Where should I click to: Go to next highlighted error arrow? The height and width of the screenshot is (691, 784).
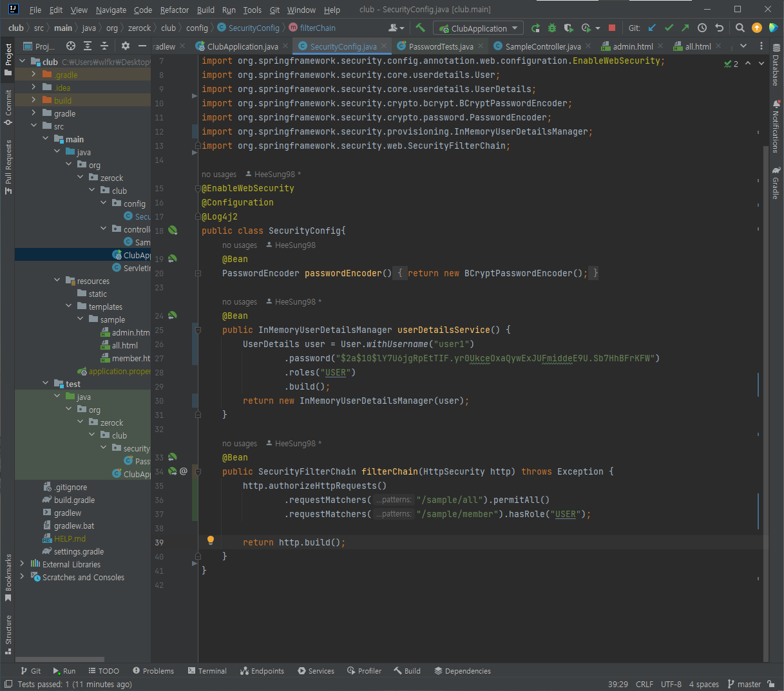click(761, 64)
